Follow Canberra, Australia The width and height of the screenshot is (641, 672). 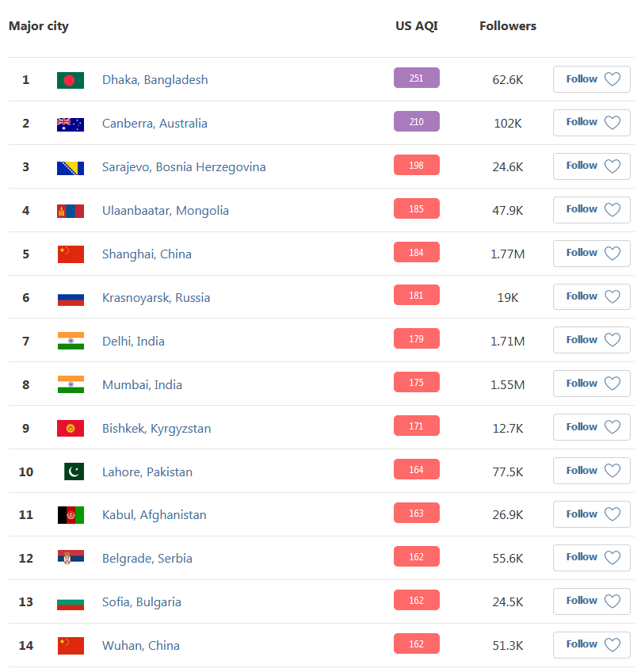[591, 123]
